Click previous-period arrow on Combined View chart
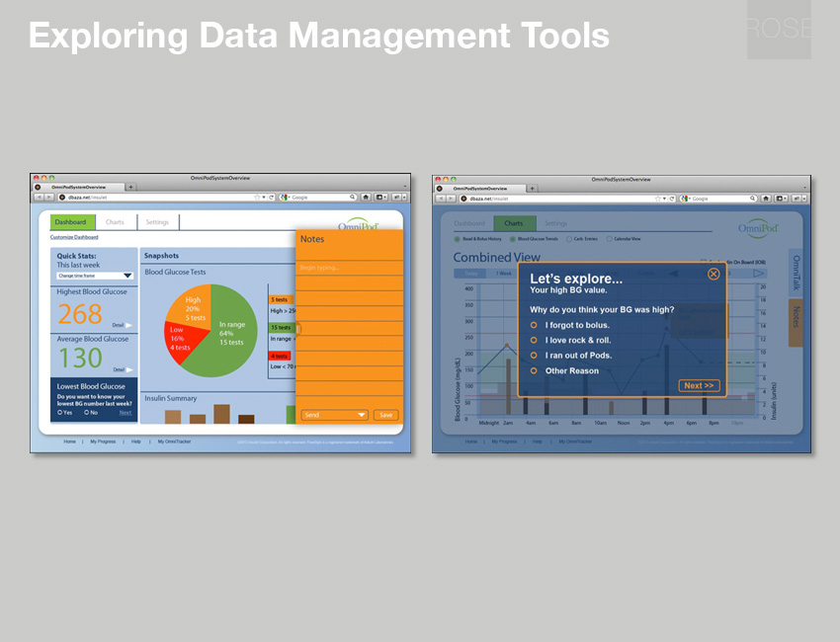This screenshot has width=840, height=642. [x=673, y=274]
